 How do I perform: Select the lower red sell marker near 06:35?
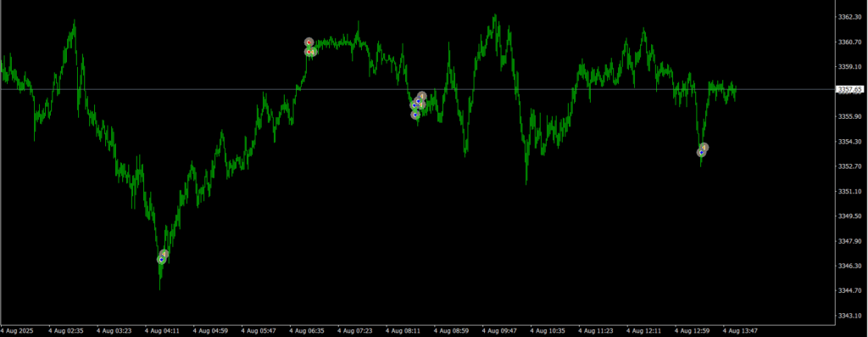click(309, 52)
